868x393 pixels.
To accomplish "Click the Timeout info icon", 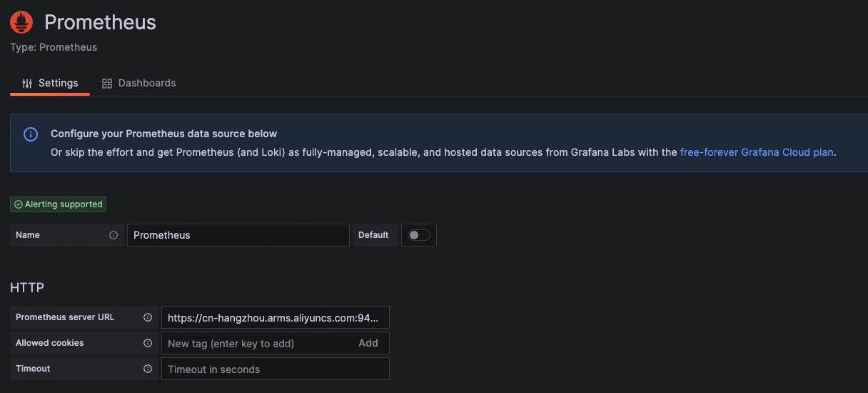I will pos(148,369).
